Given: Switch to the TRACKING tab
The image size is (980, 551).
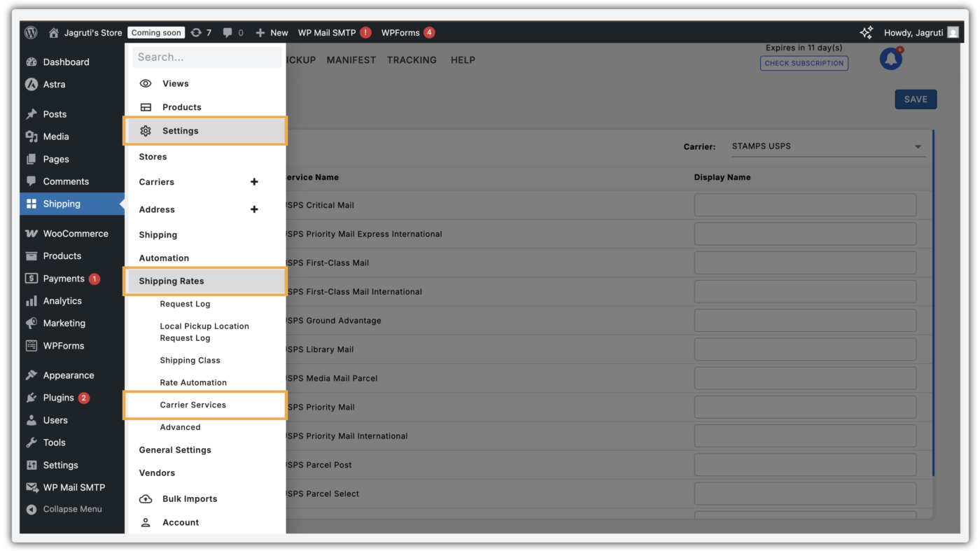Looking at the screenshot, I should (412, 60).
